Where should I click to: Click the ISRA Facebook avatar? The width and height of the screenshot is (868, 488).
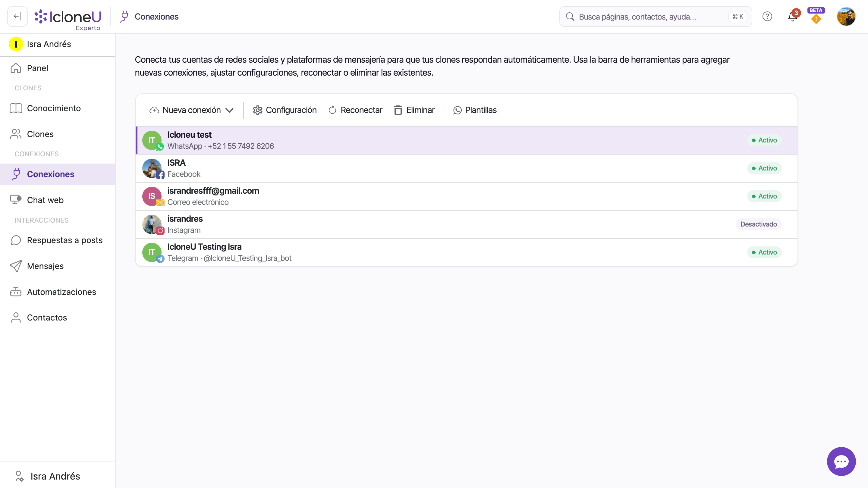pyautogui.click(x=152, y=168)
